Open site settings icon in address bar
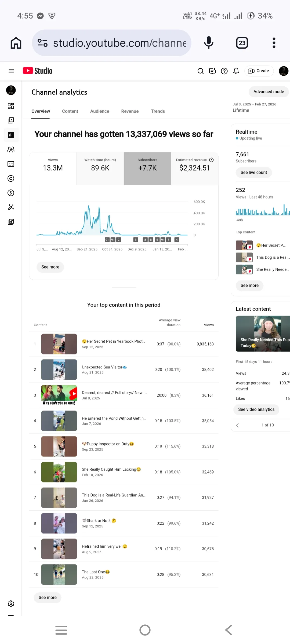290x644 pixels. pyautogui.click(x=42, y=43)
